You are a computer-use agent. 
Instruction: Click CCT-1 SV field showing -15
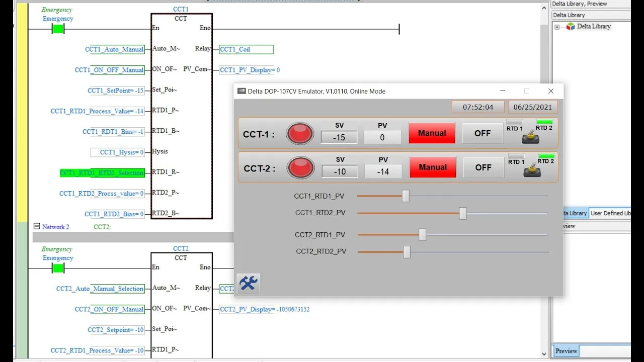coord(339,137)
